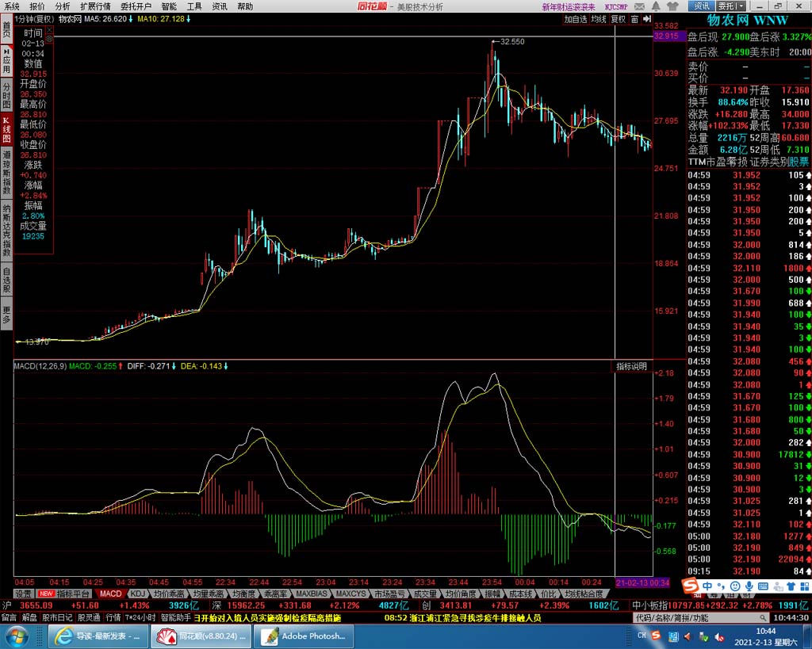Image resolution: width=812 pixels, height=649 pixels.
Task: Click the 指标说明 button in MACD panel
Action: click(x=631, y=366)
